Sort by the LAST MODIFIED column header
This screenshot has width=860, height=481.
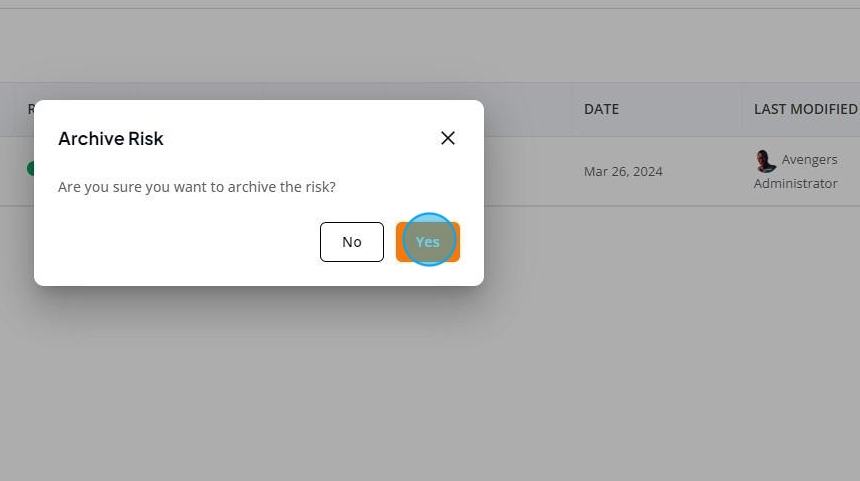805,109
